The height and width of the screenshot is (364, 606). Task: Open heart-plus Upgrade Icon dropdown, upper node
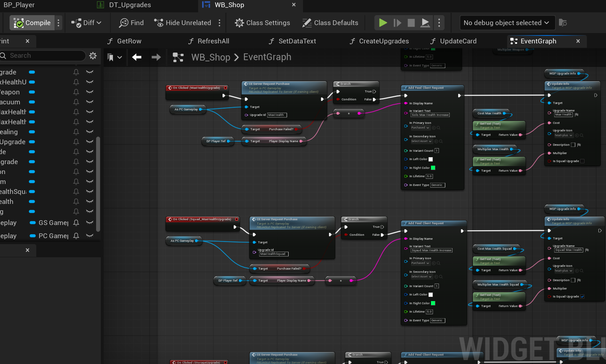pyautogui.click(x=563, y=135)
